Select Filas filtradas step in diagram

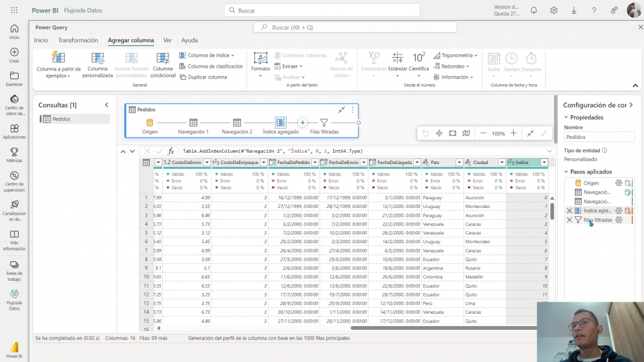(324, 126)
